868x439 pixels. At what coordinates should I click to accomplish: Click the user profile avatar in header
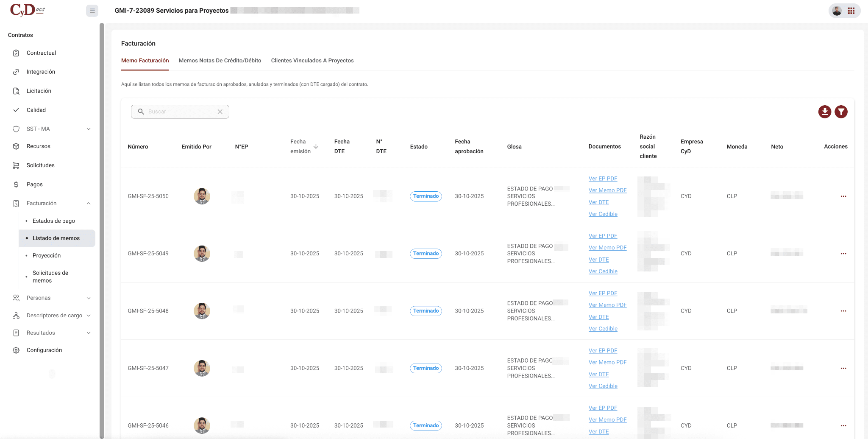pos(837,11)
